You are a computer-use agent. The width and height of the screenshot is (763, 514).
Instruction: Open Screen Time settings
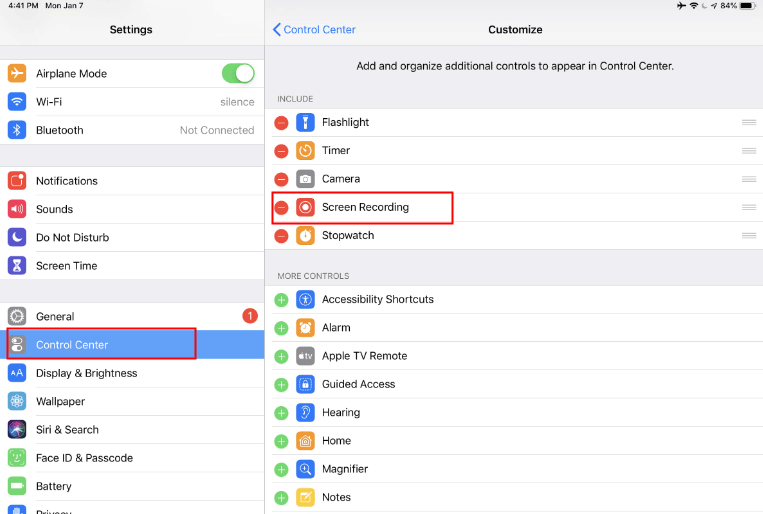(x=132, y=265)
